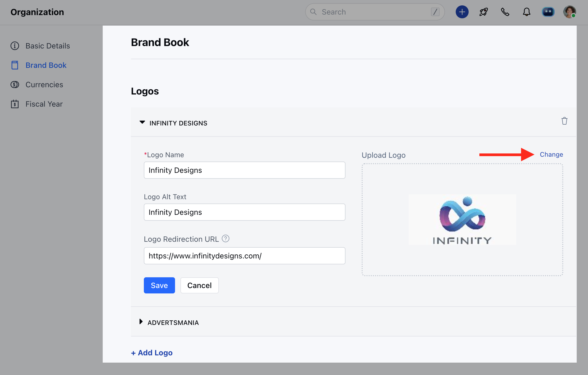Click the Logo Alt Text field

point(244,212)
